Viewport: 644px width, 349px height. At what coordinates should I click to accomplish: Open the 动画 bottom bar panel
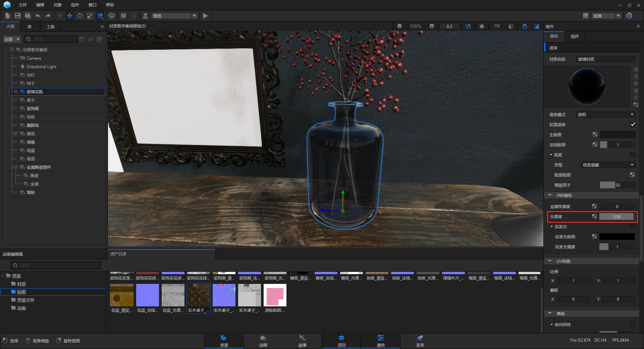[x=263, y=341]
